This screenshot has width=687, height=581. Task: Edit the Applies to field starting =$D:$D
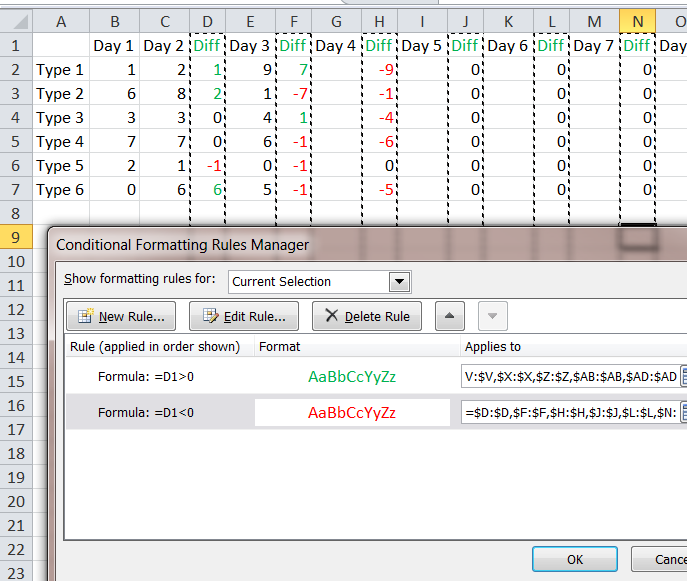click(570, 413)
